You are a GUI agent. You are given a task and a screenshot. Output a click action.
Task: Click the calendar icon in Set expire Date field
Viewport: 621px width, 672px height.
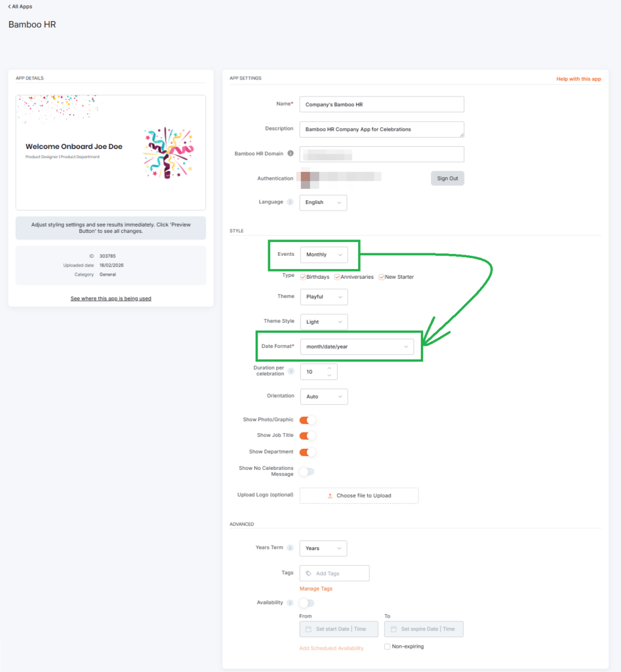point(393,629)
